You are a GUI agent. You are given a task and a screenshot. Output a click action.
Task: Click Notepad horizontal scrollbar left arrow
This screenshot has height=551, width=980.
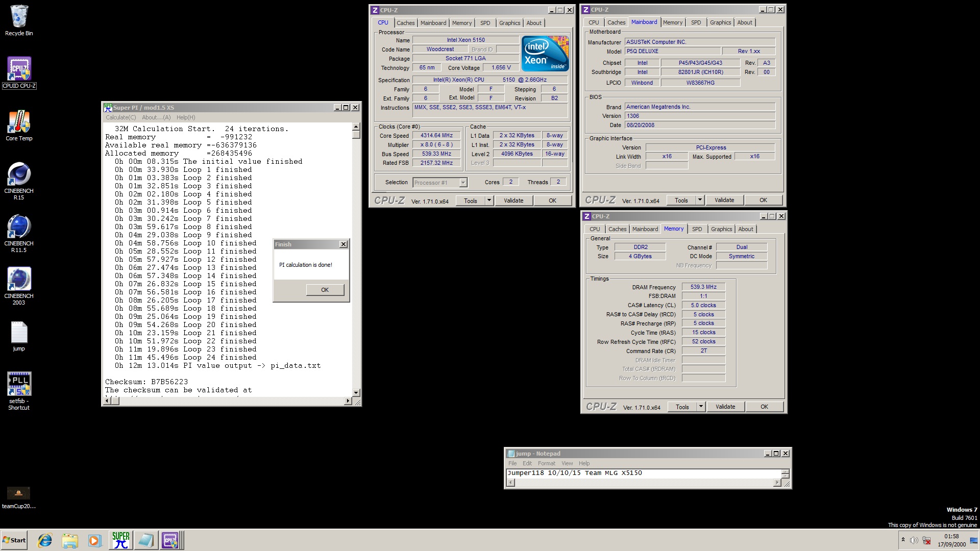[511, 483]
